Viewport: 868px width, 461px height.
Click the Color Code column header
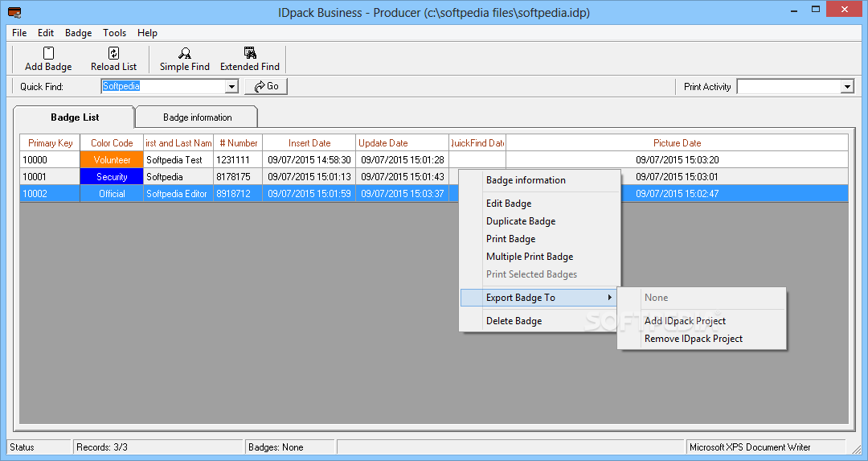tap(112, 143)
